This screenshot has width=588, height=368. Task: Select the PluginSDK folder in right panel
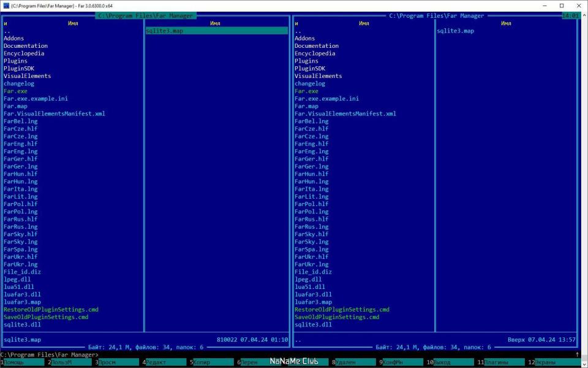pos(310,68)
